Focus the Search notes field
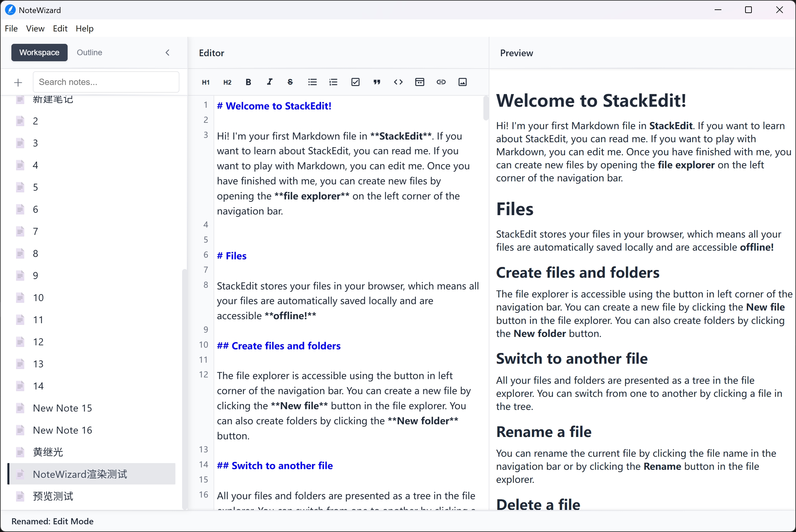This screenshot has width=796, height=532. pyautogui.click(x=106, y=82)
